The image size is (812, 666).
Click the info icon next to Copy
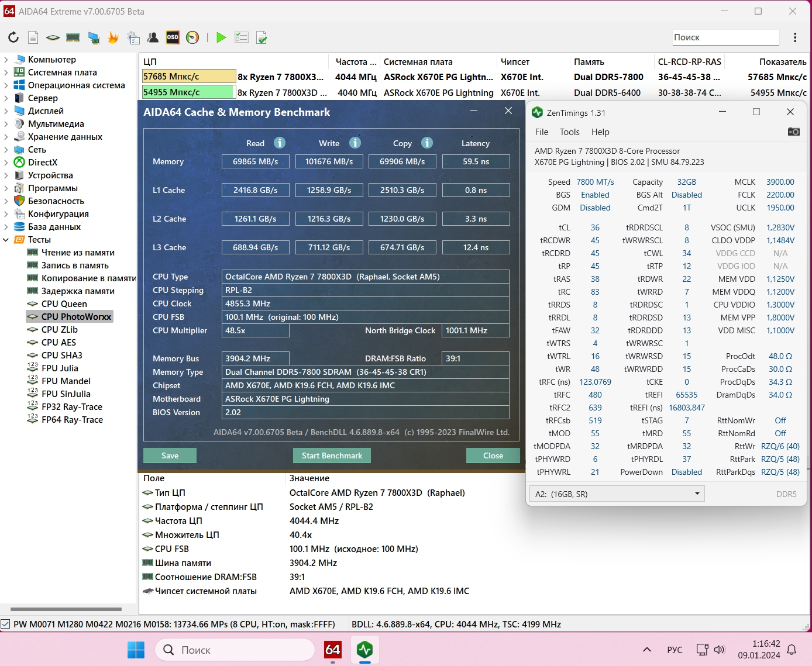coord(427,143)
